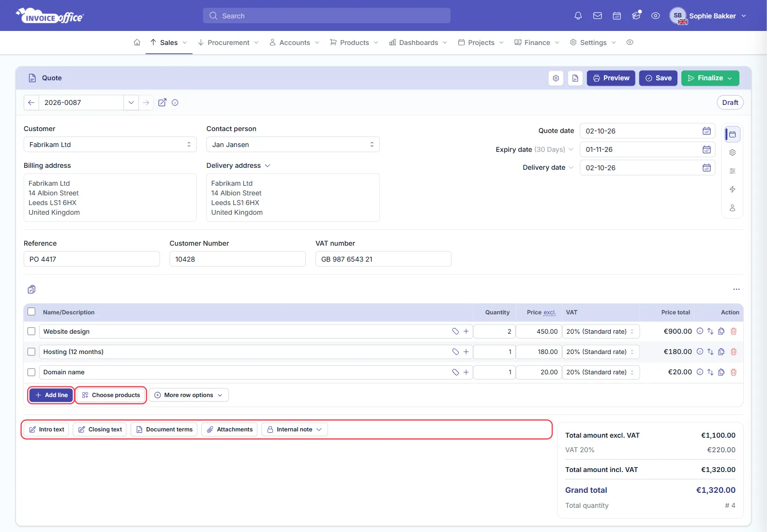Click plus icon on Domain name row
767x532 pixels.
[x=466, y=372]
